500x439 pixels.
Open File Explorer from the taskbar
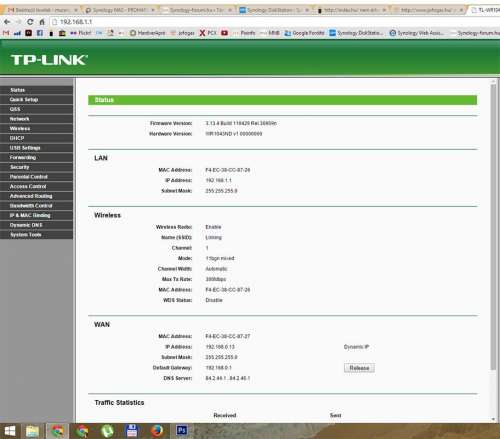[x=32, y=431]
